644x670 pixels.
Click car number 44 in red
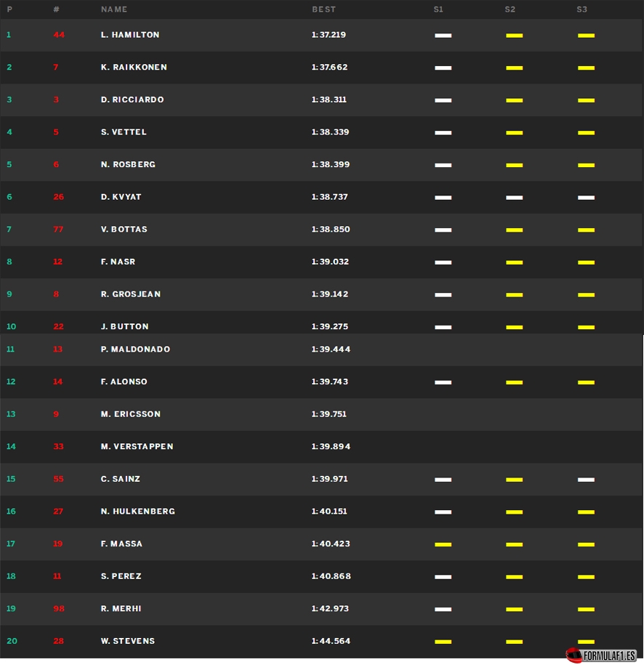pyautogui.click(x=59, y=35)
